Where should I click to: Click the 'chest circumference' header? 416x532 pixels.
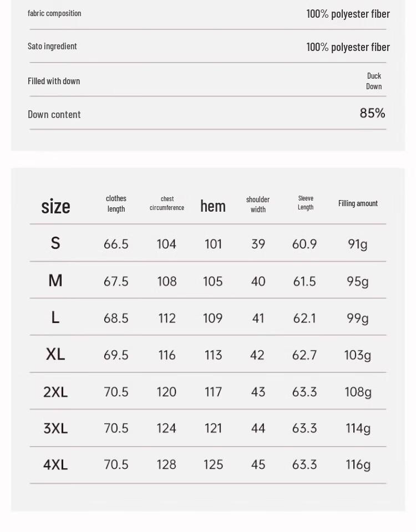167,203
